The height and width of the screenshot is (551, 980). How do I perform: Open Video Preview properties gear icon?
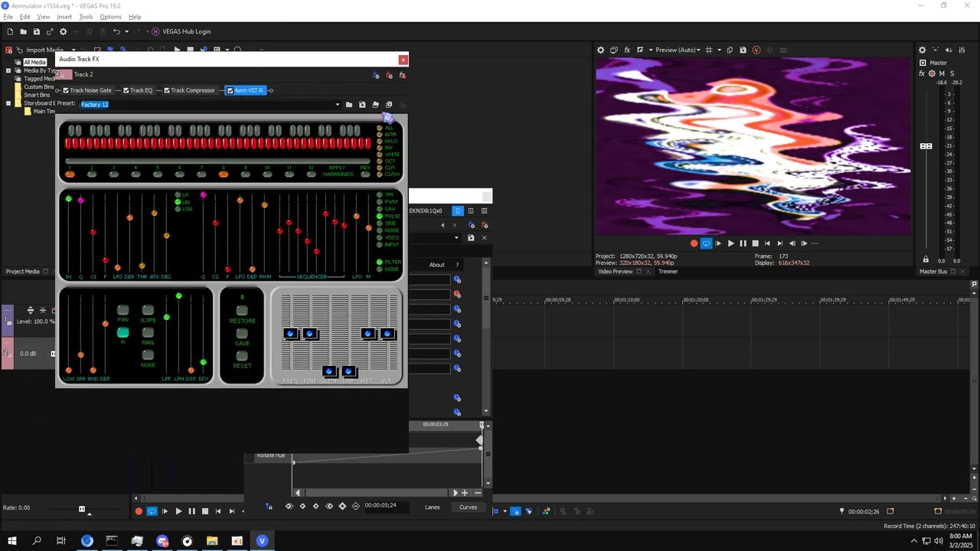point(600,50)
